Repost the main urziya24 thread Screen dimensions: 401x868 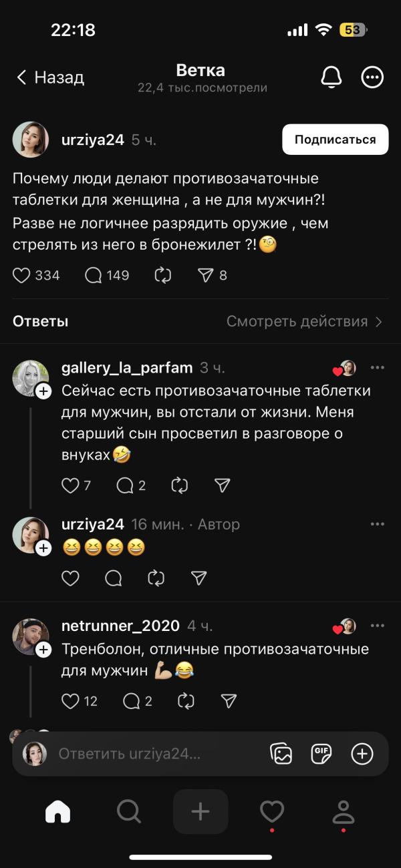click(163, 275)
